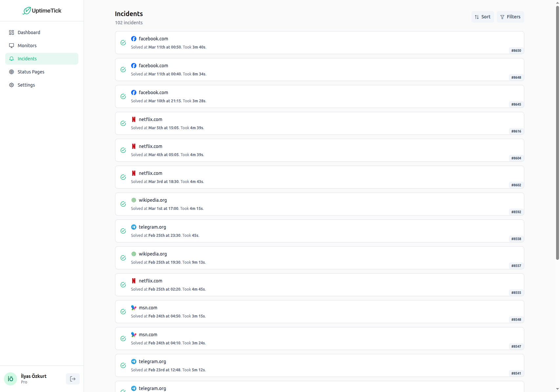Navigate to Status Pages
Image resolution: width=560 pixels, height=392 pixels.
pos(31,72)
